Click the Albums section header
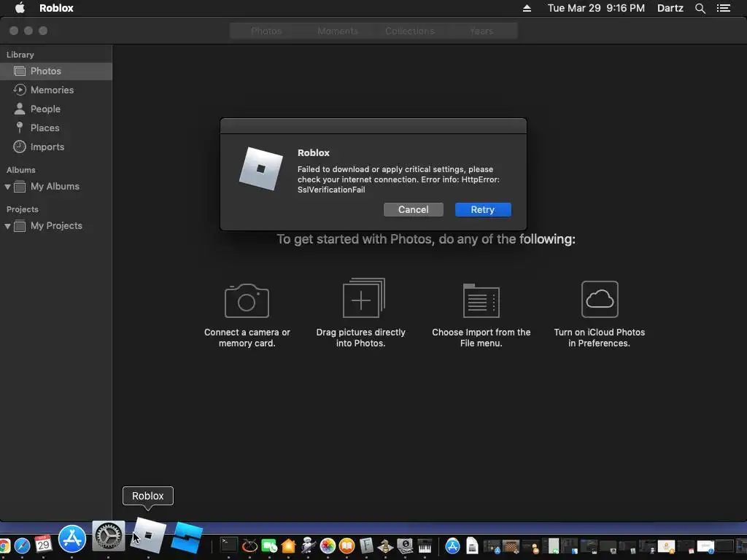Screen dimensions: 747x560 (x=21, y=170)
